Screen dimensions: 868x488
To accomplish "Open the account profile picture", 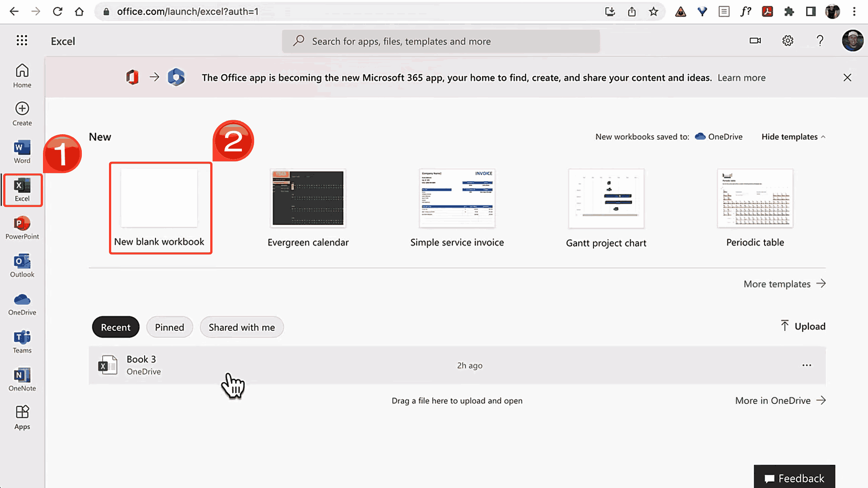I will [853, 41].
